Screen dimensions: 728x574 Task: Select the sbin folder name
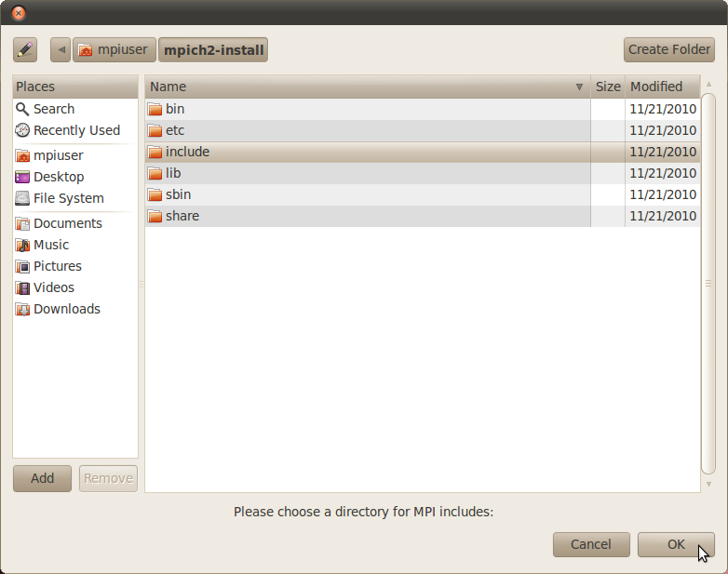click(179, 194)
